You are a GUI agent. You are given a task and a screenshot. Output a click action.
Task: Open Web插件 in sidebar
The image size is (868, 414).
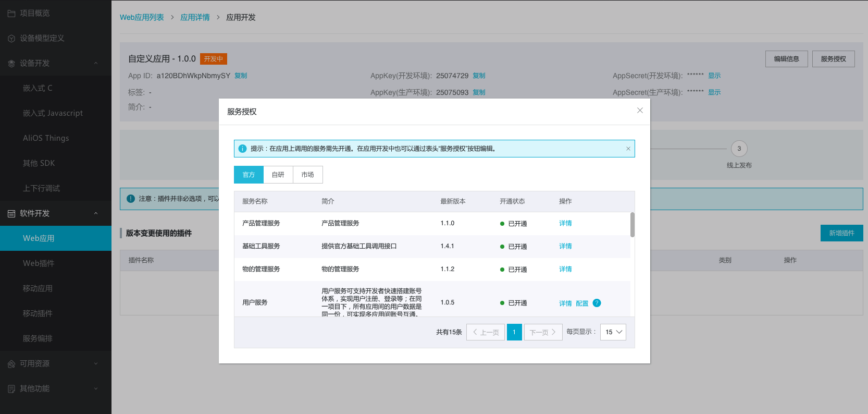pyautogui.click(x=56, y=263)
